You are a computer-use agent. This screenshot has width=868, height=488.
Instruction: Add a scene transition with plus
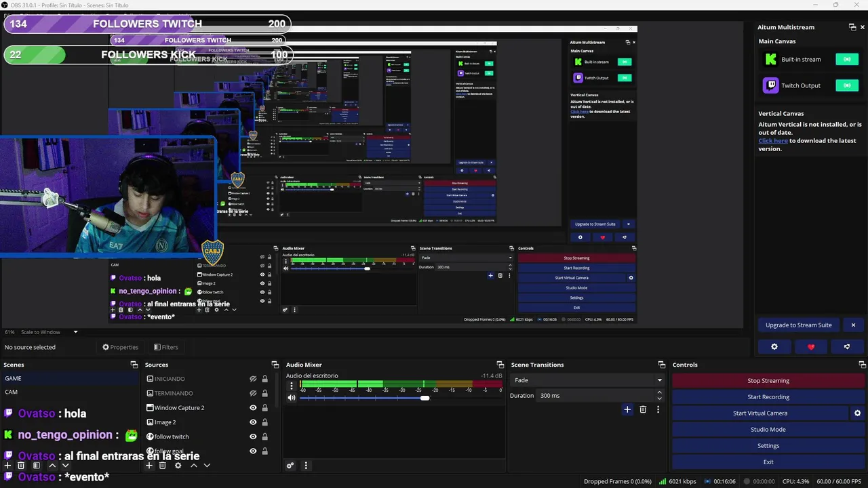pos(627,409)
